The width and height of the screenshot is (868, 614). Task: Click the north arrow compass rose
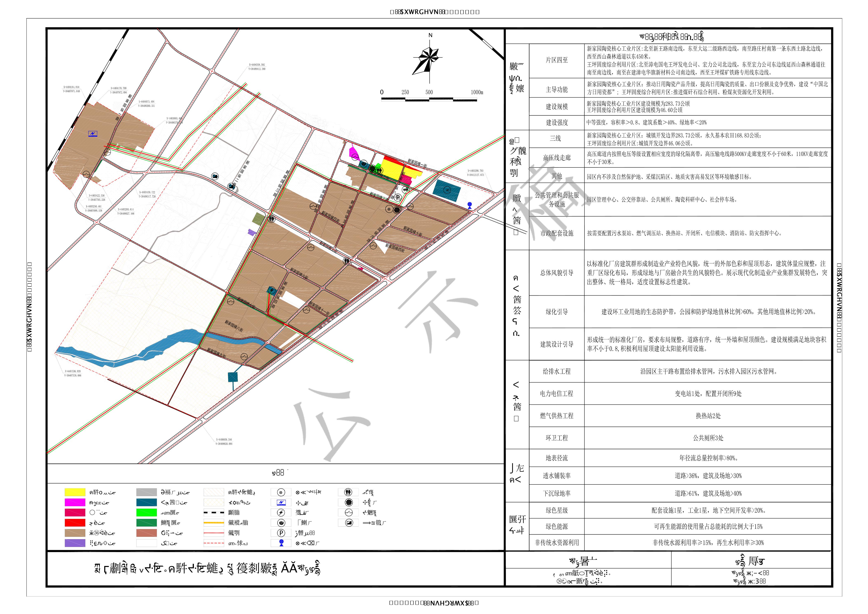click(428, 60)
